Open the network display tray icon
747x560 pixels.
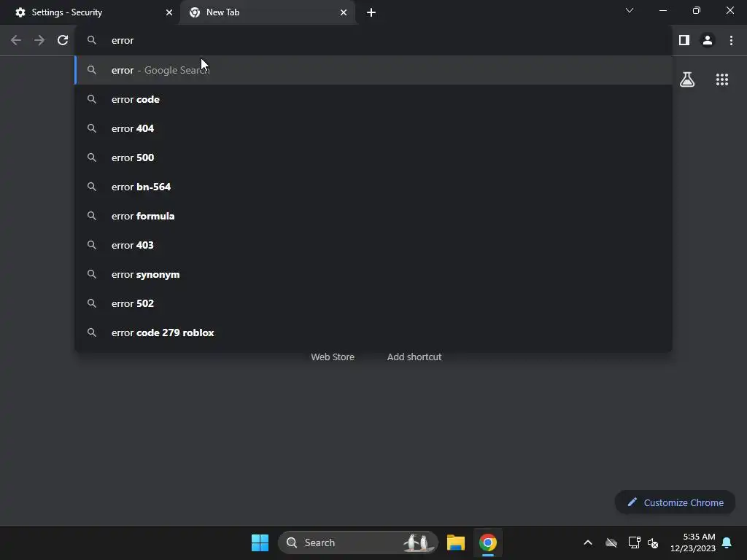click(634, 542)
